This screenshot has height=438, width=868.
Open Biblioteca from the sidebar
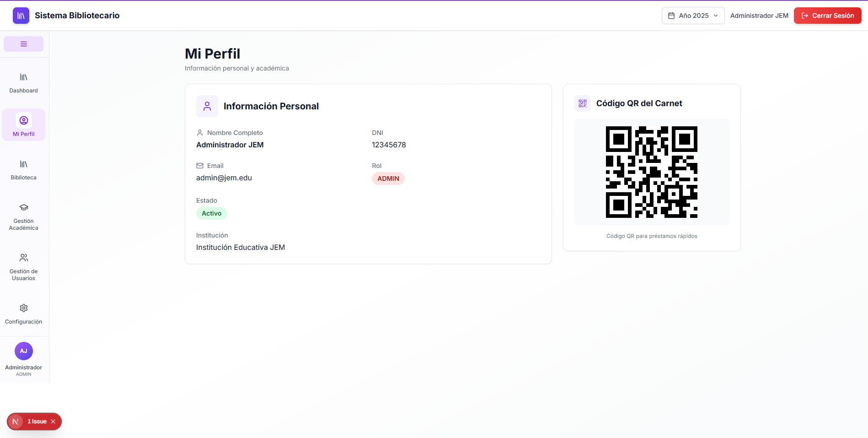pos(24,170)
